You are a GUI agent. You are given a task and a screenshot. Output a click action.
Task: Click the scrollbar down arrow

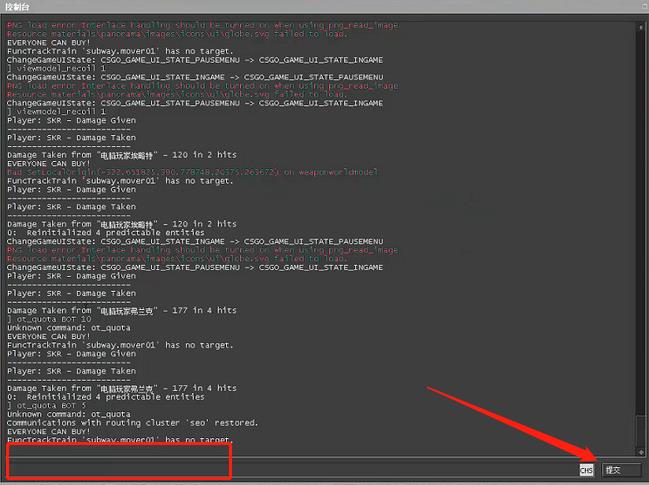pyautogui.click(x=640, y=450)
